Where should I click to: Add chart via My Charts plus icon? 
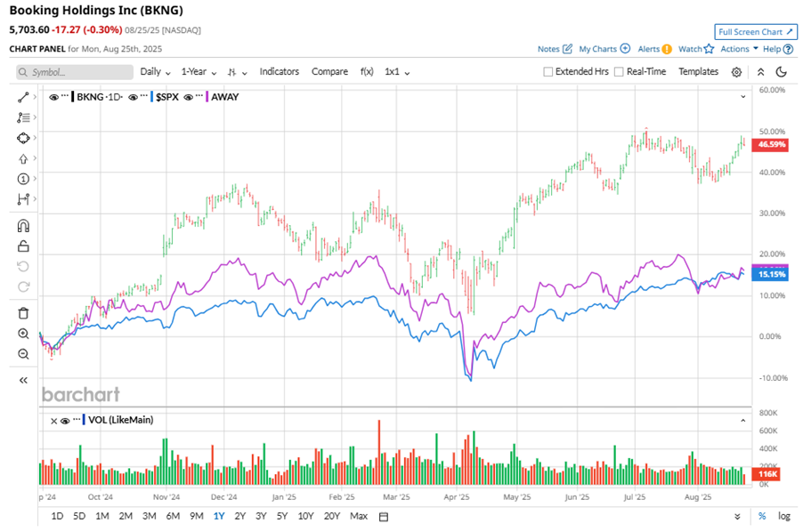625,49
